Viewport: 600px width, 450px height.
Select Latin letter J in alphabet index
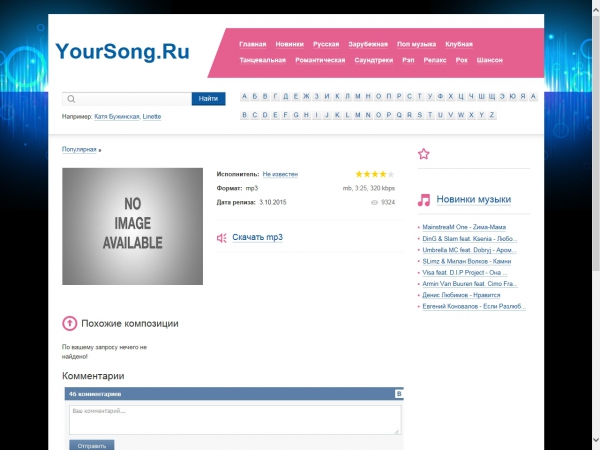327,115
